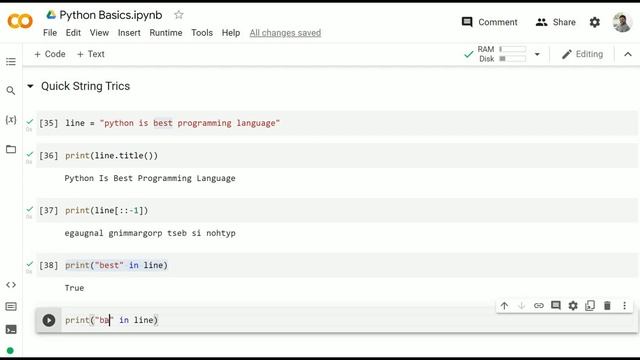
Task: Click the [35] execution count
Action: (49, 123)
